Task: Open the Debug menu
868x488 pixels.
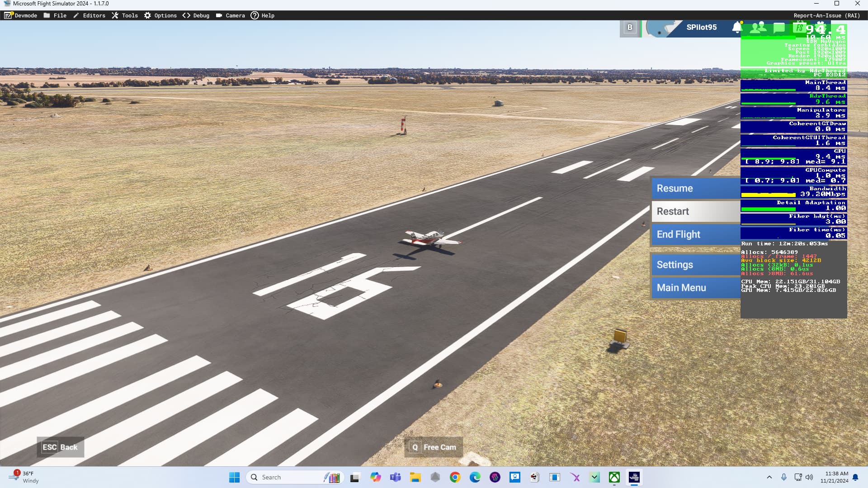Action: (x=196, y=15)
